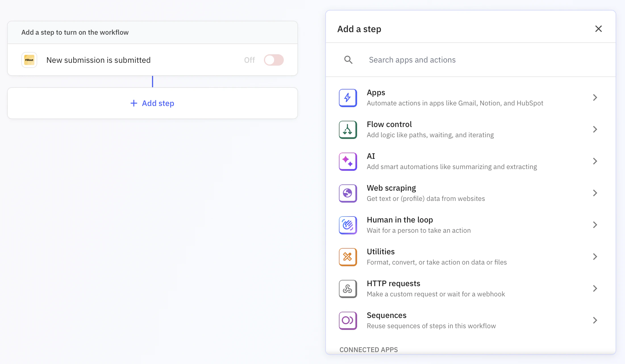625x364 pixels.
Task: Click the Flow control branching icon
Action: pos(347,130)
